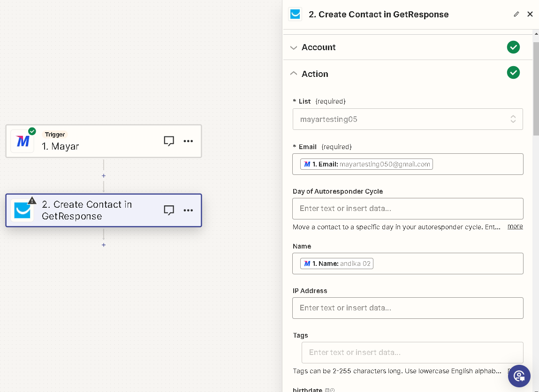
Task: Expand autoresponder help text with more link
Action: tap(515, 226)
